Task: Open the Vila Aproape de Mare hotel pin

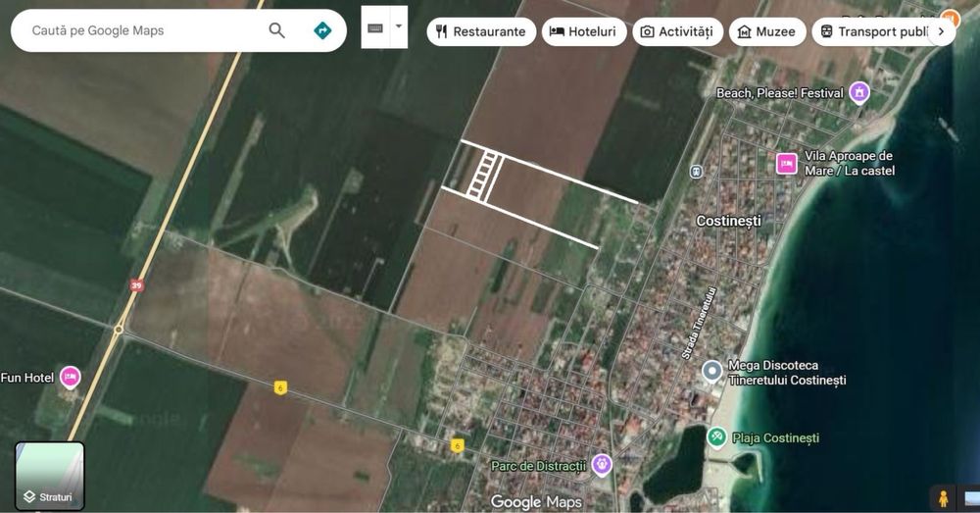Action: 786,163
